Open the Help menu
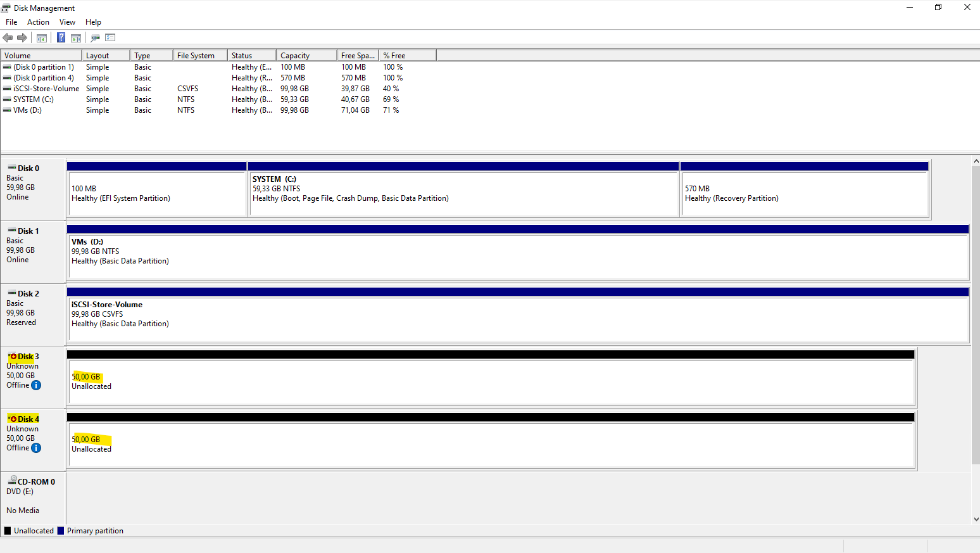 click(x=93, y=22)
